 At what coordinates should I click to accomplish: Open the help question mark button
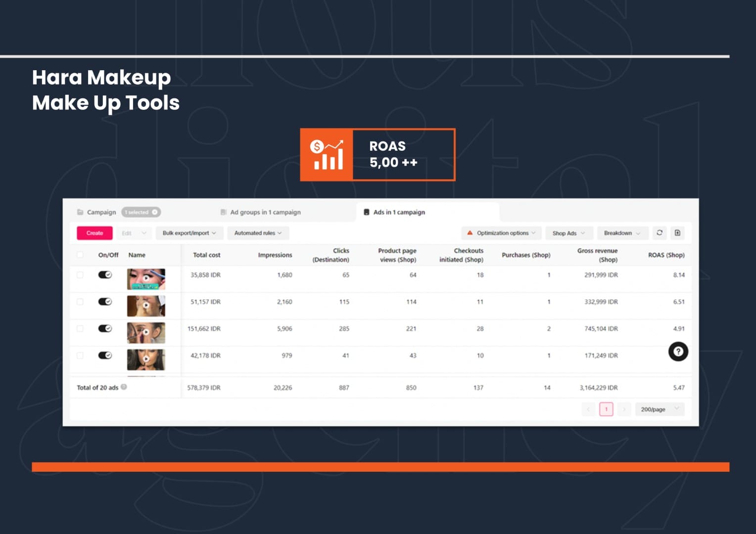(x=678, y=352)
